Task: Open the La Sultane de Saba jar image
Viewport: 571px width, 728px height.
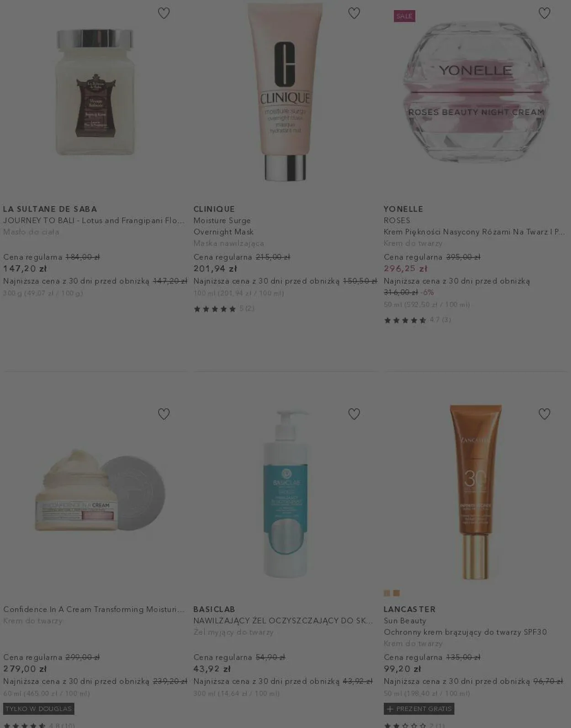Action: pos(95,92)
